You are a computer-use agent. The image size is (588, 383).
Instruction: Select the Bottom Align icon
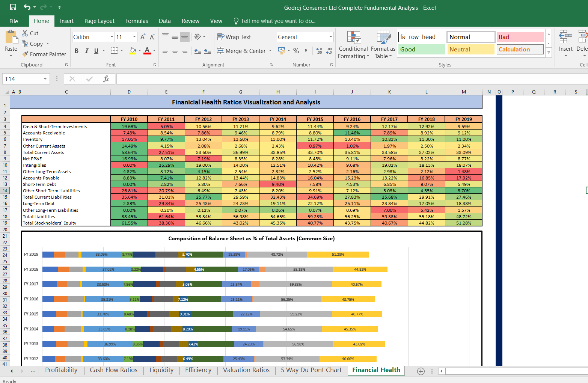184,37
